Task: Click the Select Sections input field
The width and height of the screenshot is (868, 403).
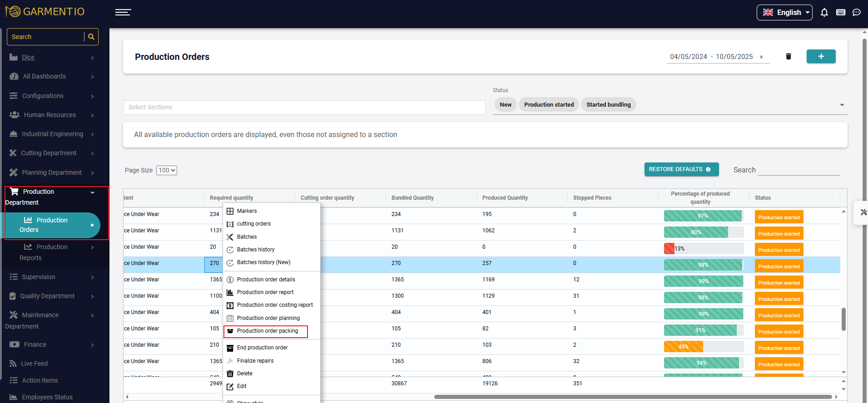Action: 304,108
